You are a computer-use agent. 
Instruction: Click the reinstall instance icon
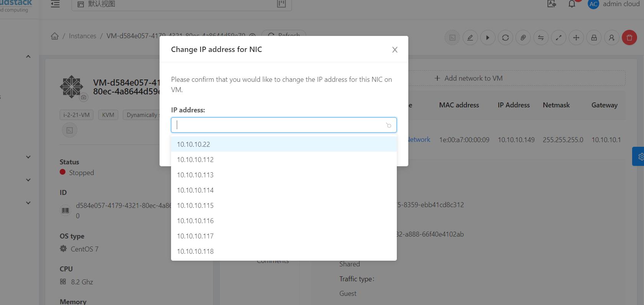click(x=505, y=37)
